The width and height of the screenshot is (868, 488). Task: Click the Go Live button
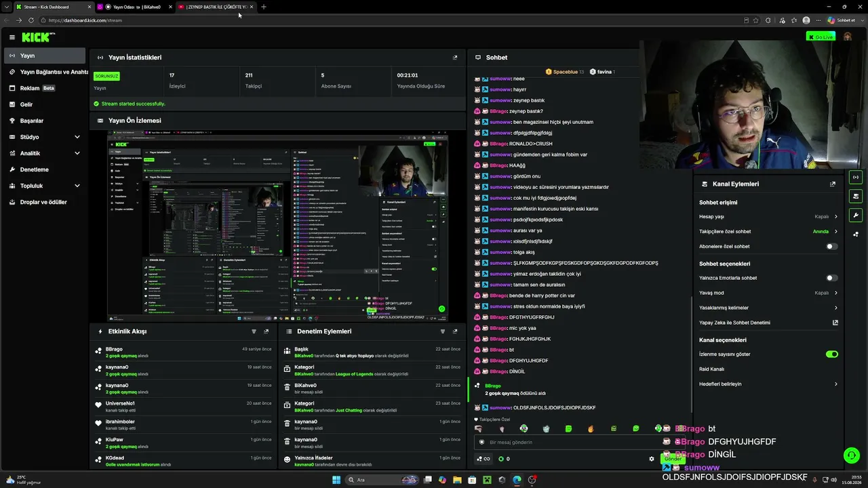pos(821,37)
